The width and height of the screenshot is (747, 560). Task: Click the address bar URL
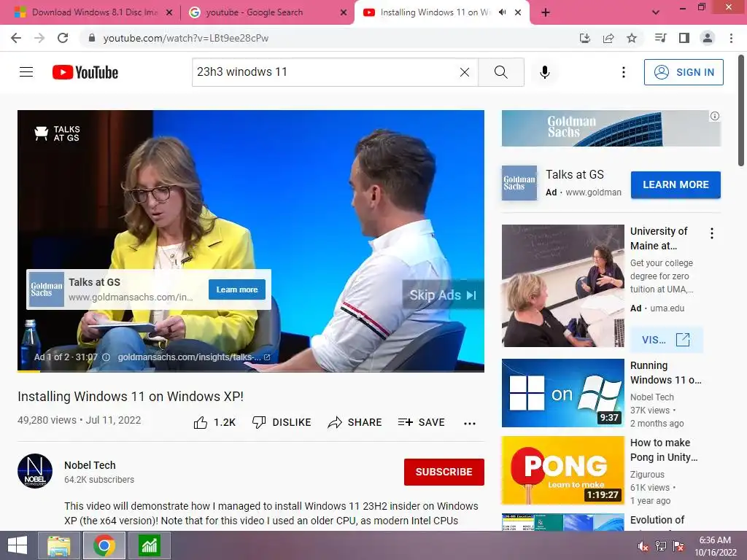186,38
